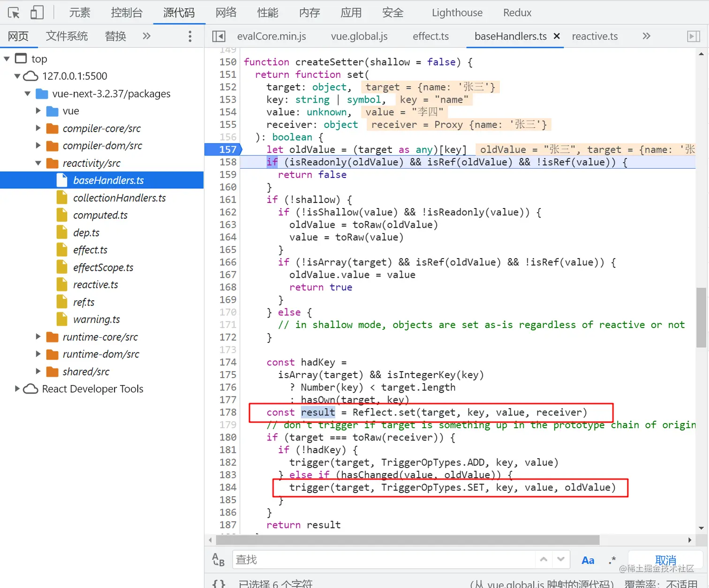Set breakpoint on line 163
The image size is (709, 588).
point(227,224)
